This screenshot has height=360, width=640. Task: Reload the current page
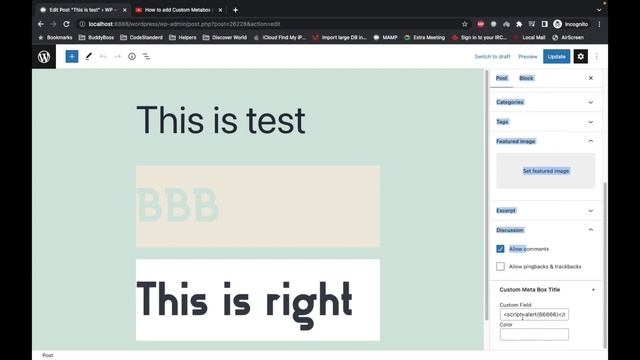66,24
